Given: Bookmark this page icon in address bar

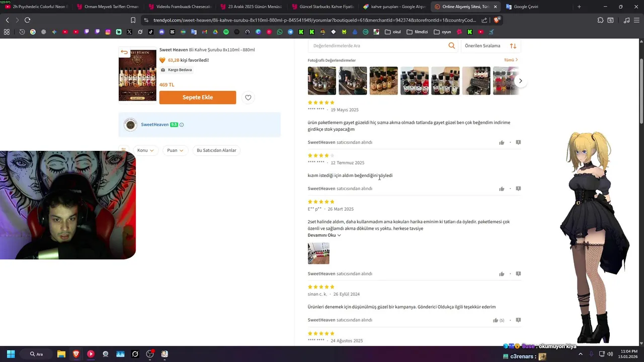Looking at the screenshot, I should tap(133, 20).
